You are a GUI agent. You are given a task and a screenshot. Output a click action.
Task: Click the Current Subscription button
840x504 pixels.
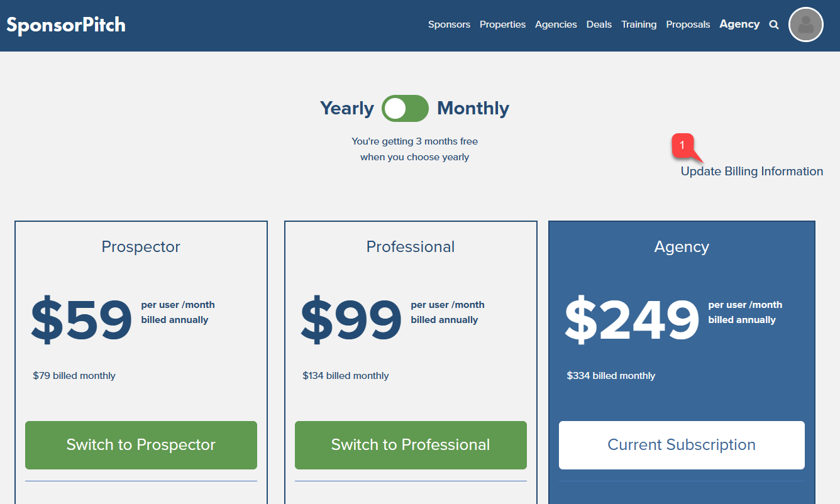click(x=682, y=445)
